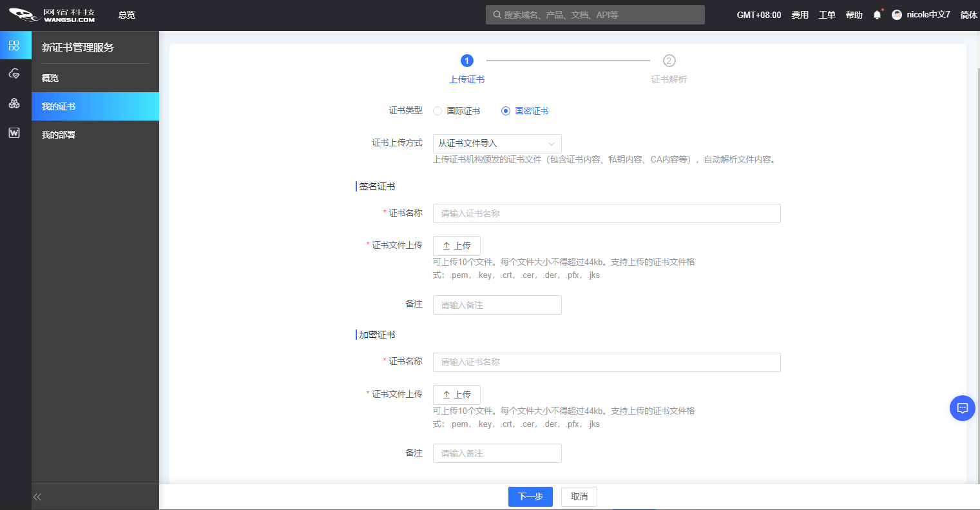Click the 加密证书 section heading
The width and height of the screenshot is (980, 510).
coord(377,335)
